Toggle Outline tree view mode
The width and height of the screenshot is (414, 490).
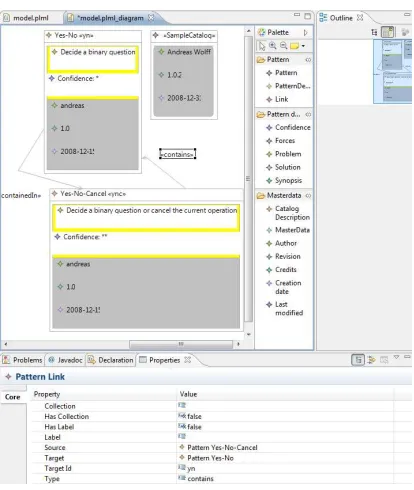[374, 32]
